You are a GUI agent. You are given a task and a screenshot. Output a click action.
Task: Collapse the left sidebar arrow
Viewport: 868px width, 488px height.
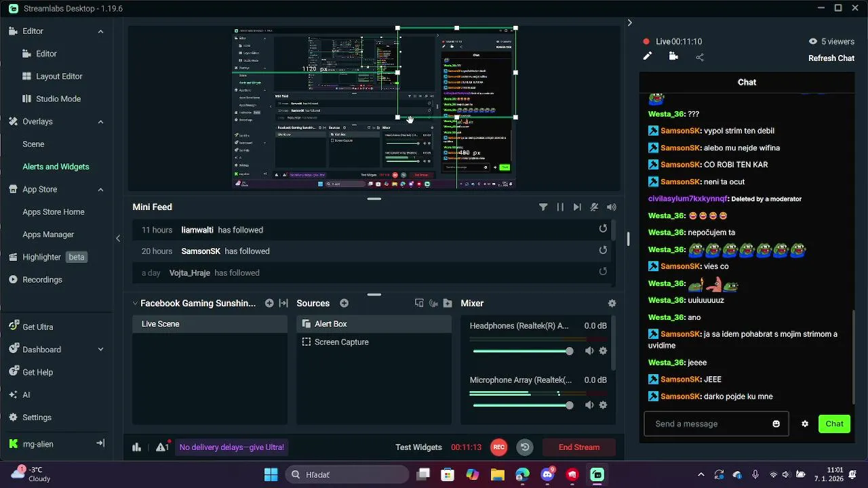pyautogui.click(x=118, y=238)
